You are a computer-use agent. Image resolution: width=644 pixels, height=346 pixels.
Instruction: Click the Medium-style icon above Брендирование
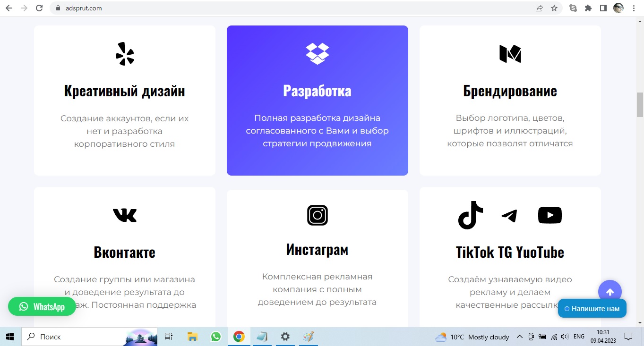tap(510, 54)
